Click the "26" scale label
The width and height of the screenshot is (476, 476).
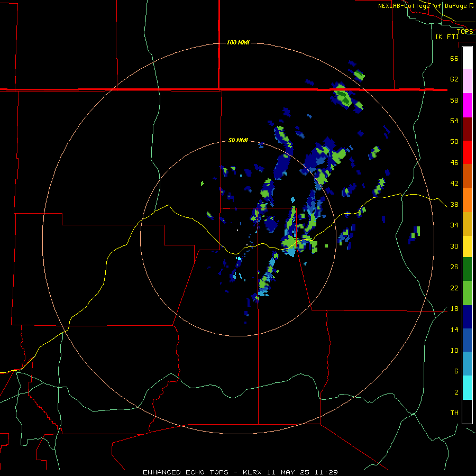(x=454, y=267)
